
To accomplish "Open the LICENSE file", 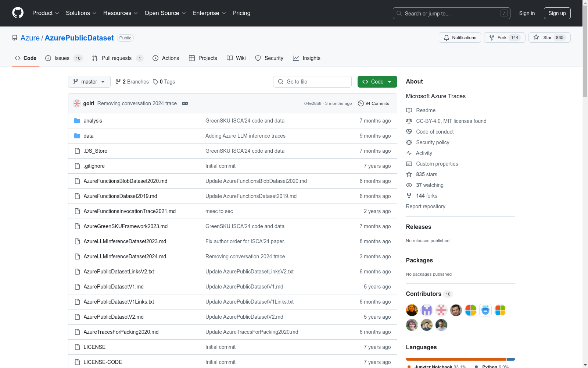I will (94, 347).
